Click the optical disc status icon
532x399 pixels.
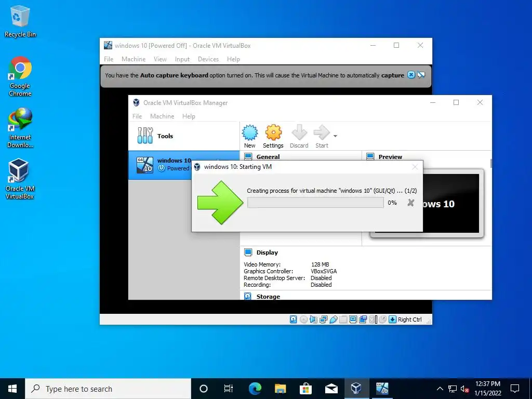pyautogui.click(x=303, y=320)
